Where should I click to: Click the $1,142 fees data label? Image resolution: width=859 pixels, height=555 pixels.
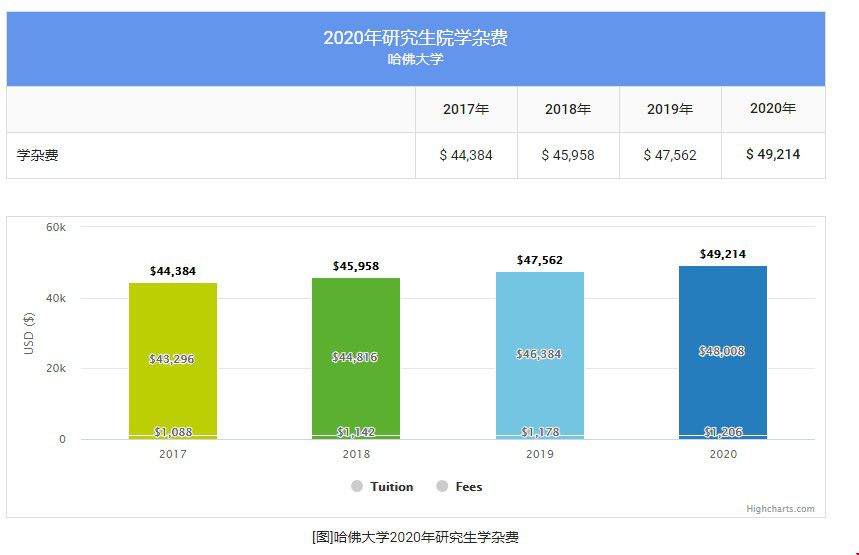pos(356,432)
